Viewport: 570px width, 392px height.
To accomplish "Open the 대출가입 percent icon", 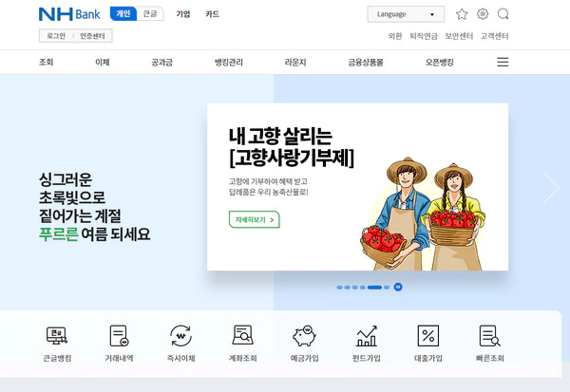I will (x=428, y=336).
